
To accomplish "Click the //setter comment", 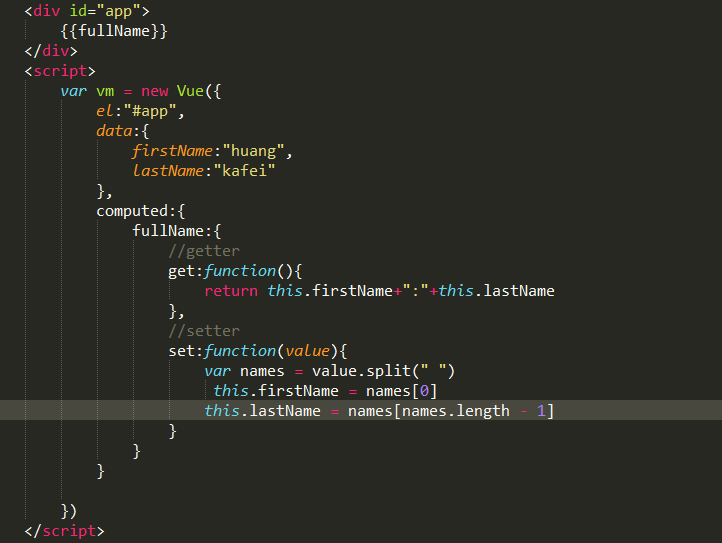I will click(x=204, y=331).
